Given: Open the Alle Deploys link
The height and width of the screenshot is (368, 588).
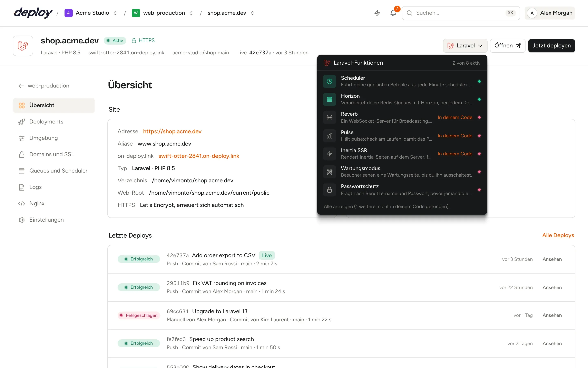Looking at the screenshot, I should [x=558, y=235].
